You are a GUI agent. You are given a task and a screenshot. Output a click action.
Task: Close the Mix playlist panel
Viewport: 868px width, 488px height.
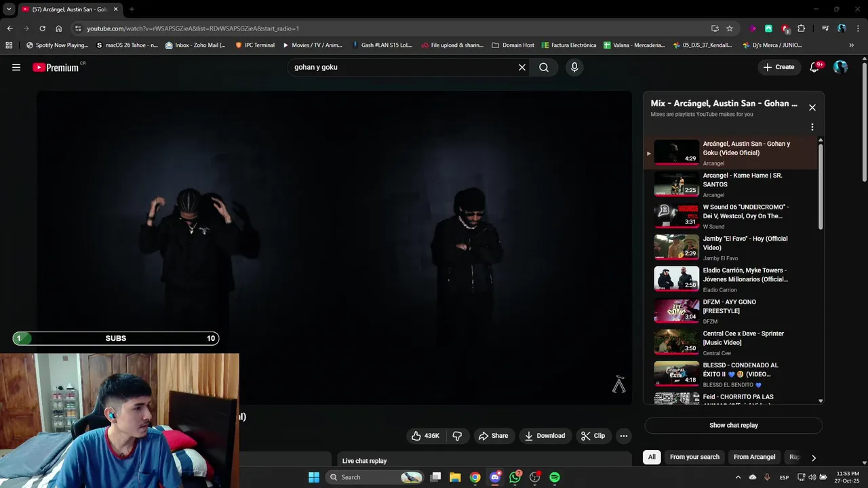point(812,107)
